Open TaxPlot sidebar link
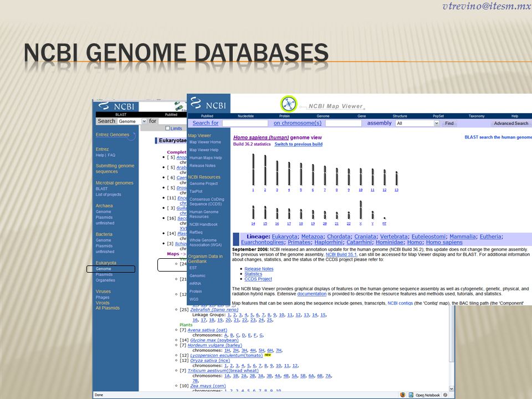Screen dimensions: 532x399 pos(196,191)
